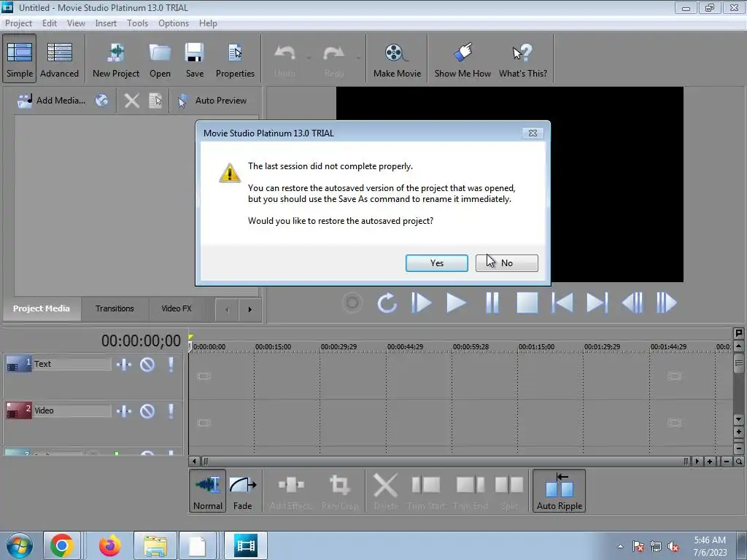Go to Start of project

(x=562, y=303)
